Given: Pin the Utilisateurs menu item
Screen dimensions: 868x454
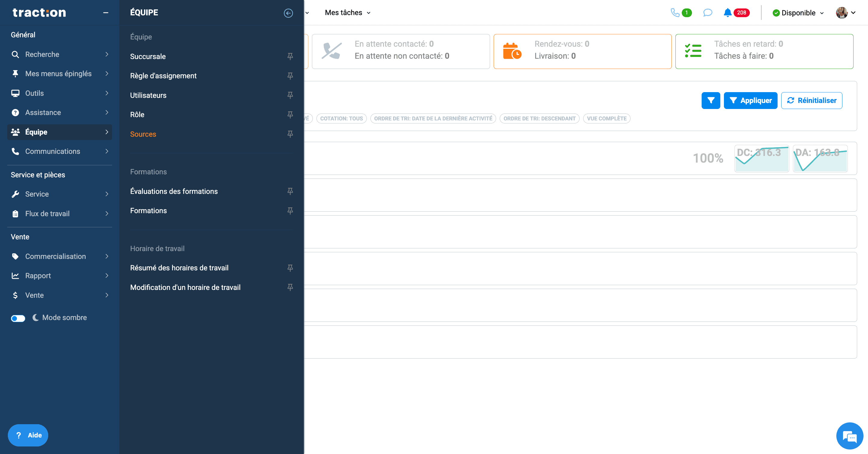Looking at the screenshot, I should (290, 95).
